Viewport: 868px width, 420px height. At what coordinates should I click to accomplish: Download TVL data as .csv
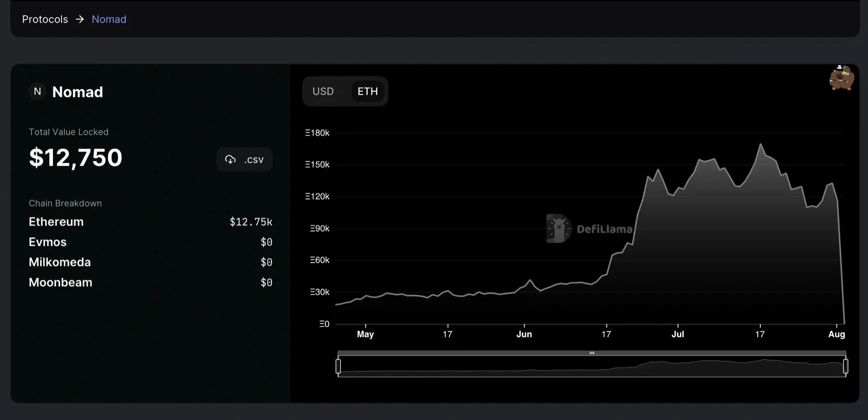point(244,159)
